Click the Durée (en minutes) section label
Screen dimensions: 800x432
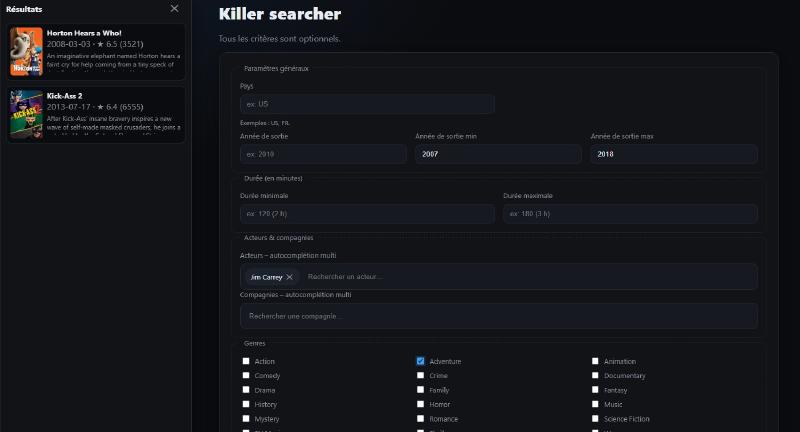[273, 179]
